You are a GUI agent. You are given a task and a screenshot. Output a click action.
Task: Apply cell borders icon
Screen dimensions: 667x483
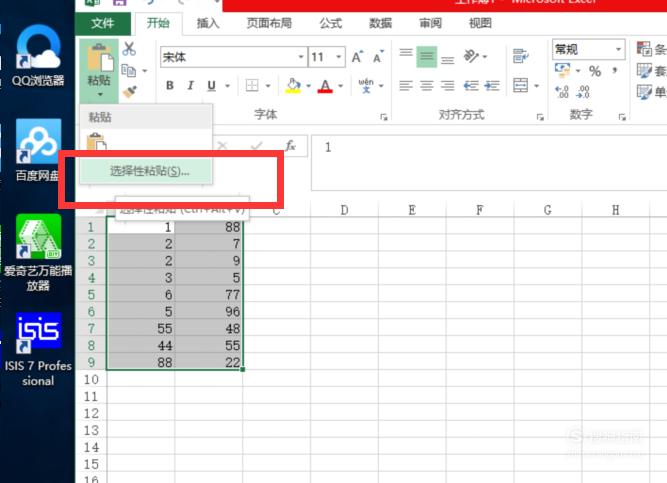[252, 86]
